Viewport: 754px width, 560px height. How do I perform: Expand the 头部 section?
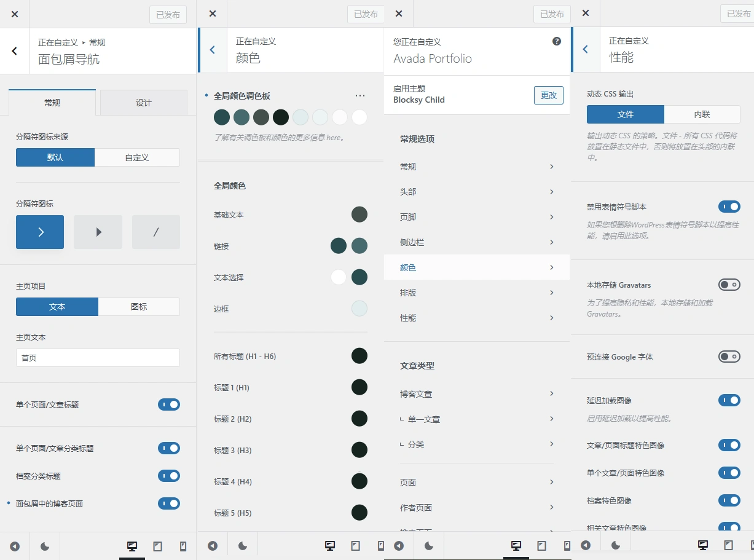pyautogui.click(x=477, y=191)
